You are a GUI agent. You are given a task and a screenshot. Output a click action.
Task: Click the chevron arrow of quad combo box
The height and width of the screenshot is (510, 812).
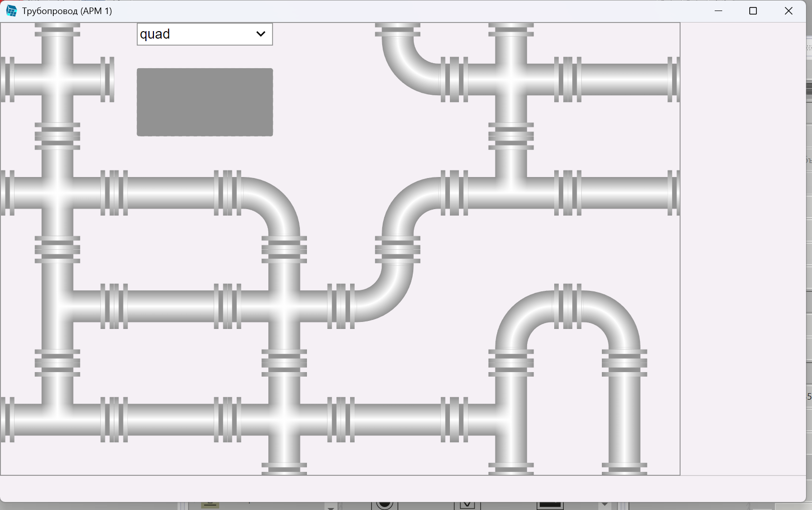tap(261, 34)
